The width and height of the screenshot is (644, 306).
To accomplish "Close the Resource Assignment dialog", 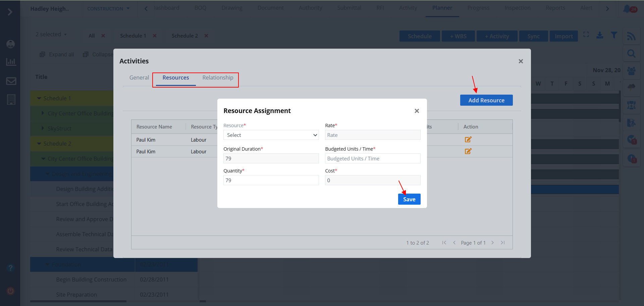I will click(x=417, y=111).
